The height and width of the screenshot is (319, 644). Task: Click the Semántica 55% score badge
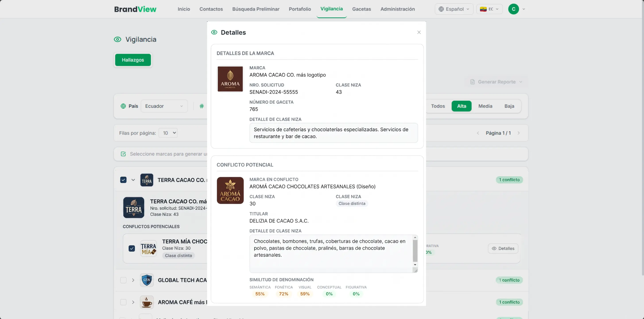(260, 294)
